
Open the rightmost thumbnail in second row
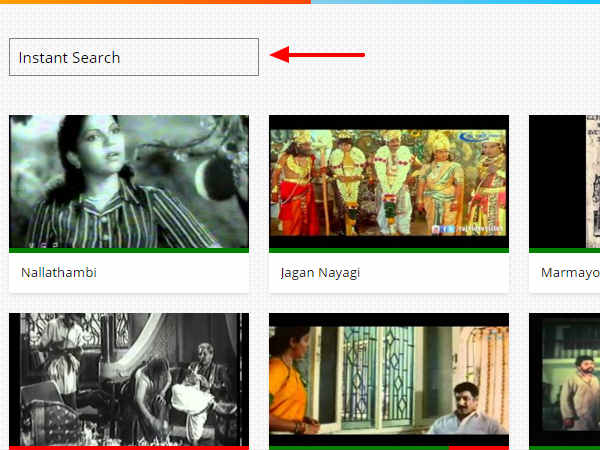point(565,378)
